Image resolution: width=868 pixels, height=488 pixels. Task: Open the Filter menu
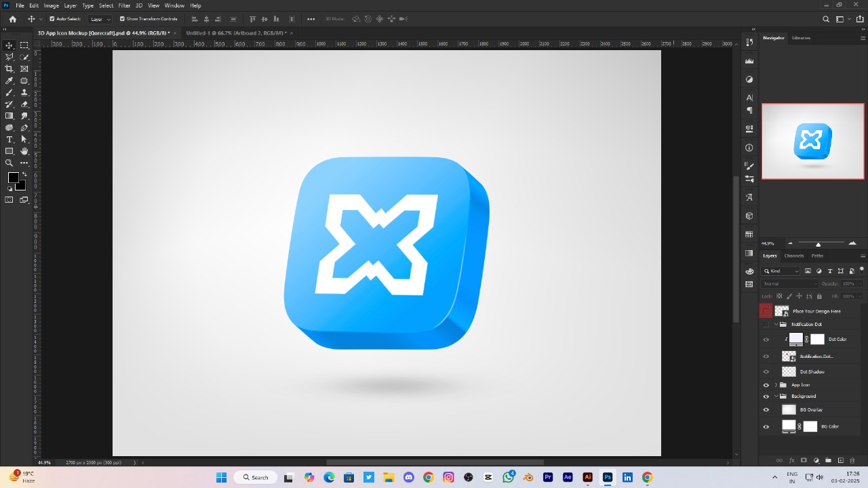(124, 5)
